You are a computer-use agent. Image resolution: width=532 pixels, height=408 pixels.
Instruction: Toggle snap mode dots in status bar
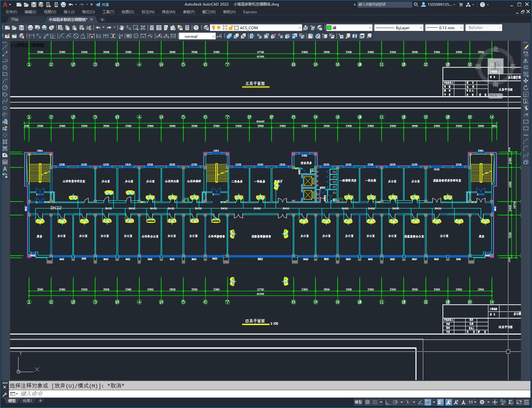coord(375,402)
